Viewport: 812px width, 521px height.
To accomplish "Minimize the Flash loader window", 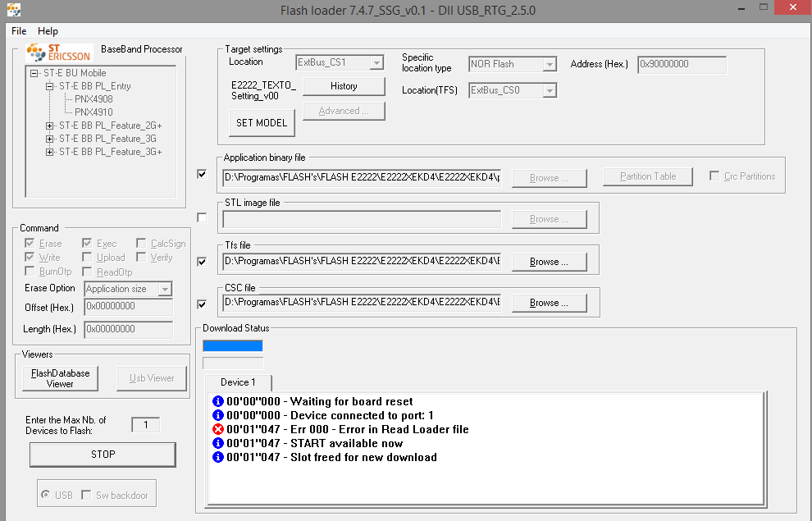I will pos(741,8).
